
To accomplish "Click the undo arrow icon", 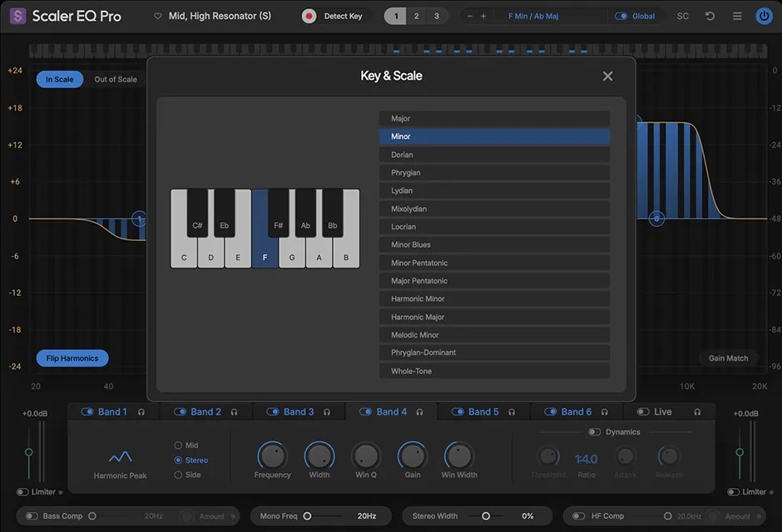I will (710, 16).
